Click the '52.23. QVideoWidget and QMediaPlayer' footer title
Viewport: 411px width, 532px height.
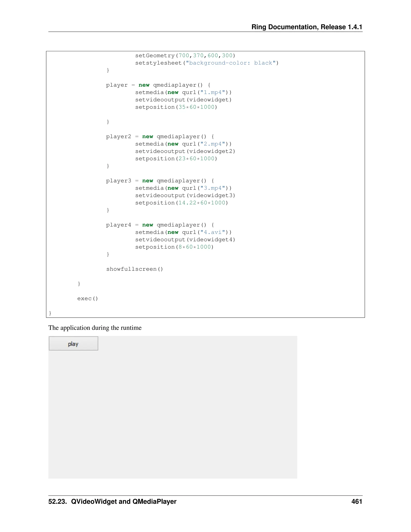point(112,501)
